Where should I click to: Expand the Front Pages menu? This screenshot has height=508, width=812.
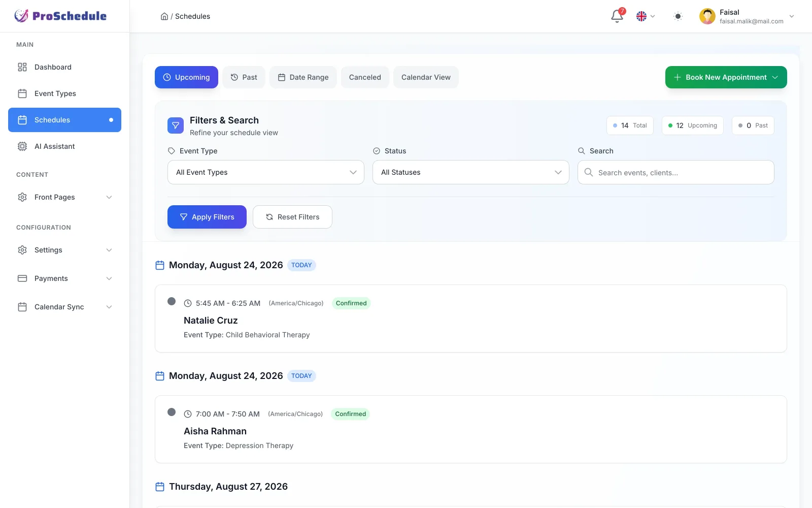(65, 197)
